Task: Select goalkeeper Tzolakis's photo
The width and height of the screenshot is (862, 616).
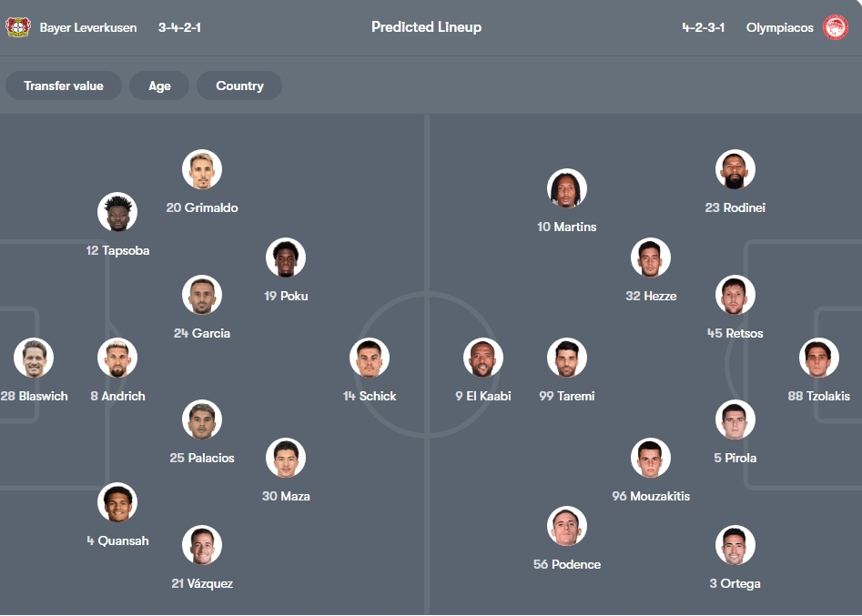Action: click(819, 358)
